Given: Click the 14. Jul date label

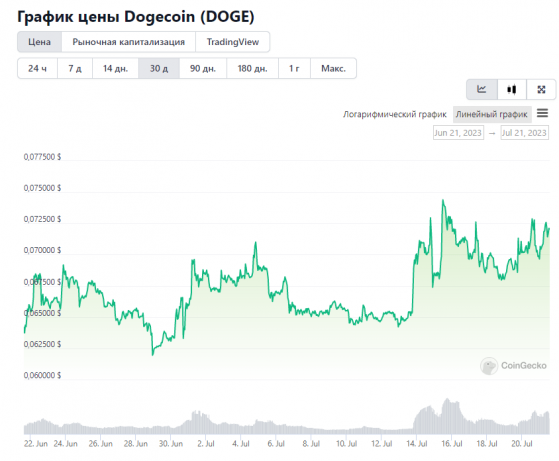Looking at the screenshot, I should (x=417, y=444).
